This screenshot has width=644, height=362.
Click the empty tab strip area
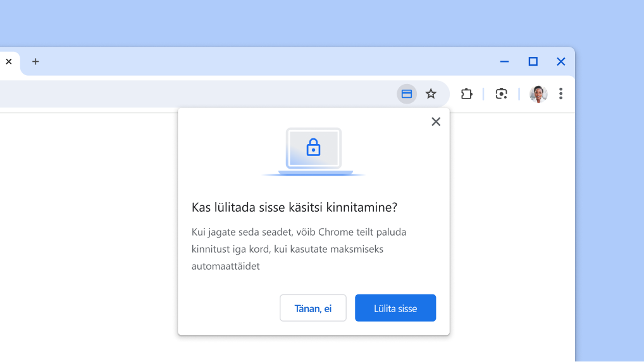(253, 62)
